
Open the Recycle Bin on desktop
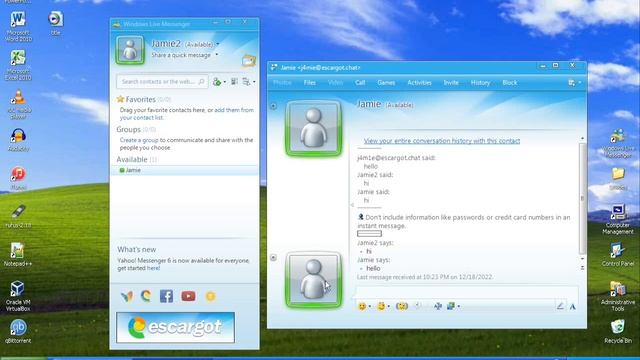point(618,331)
